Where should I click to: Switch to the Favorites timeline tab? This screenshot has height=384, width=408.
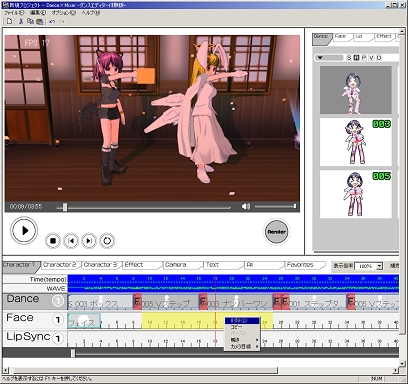click(304, 265)
